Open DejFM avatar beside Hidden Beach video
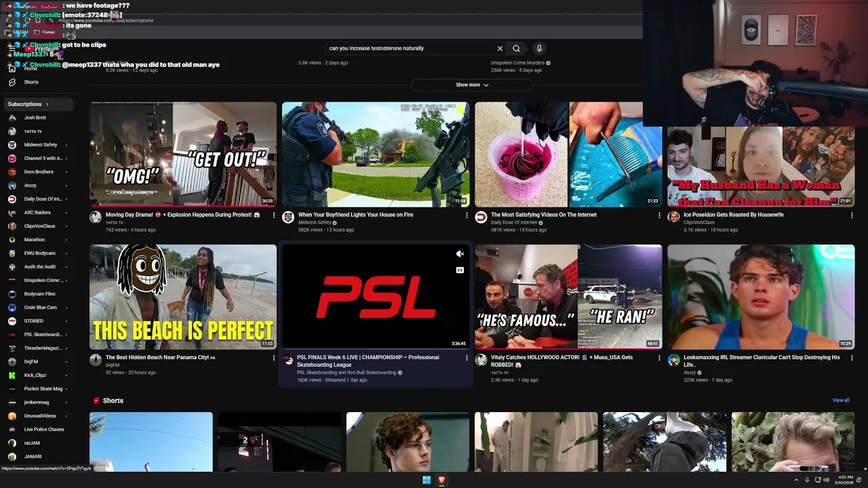Screen dimensions: 868x488 click(96, 360)
